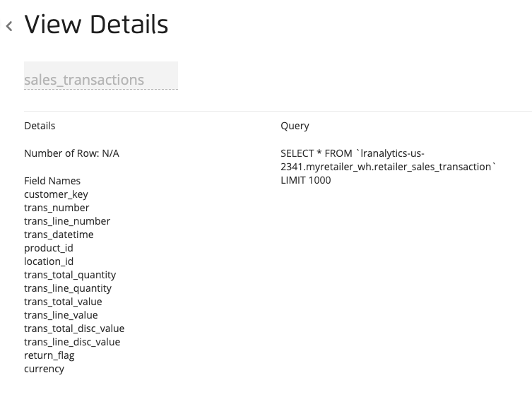Select the trans_datetime field name

59,235
